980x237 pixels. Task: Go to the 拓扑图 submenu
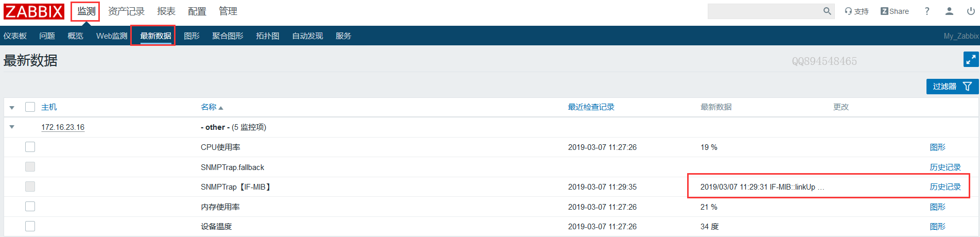tap(268, 36)
